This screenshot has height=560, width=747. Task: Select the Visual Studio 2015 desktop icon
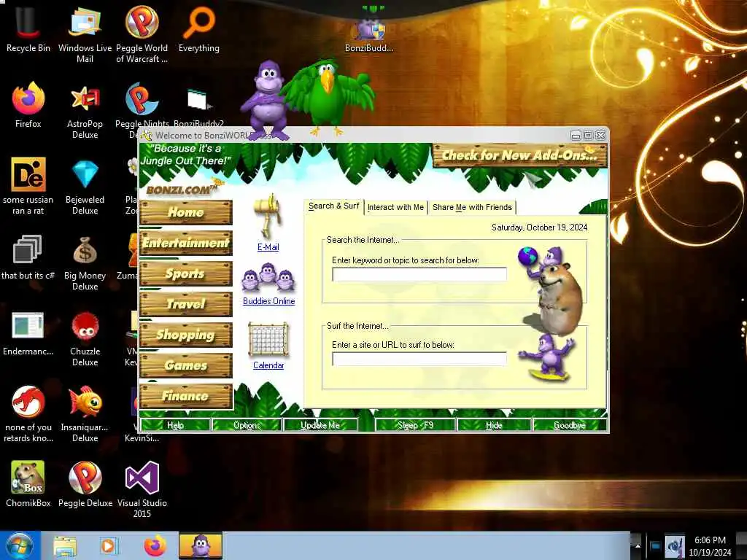click(142, 489)
